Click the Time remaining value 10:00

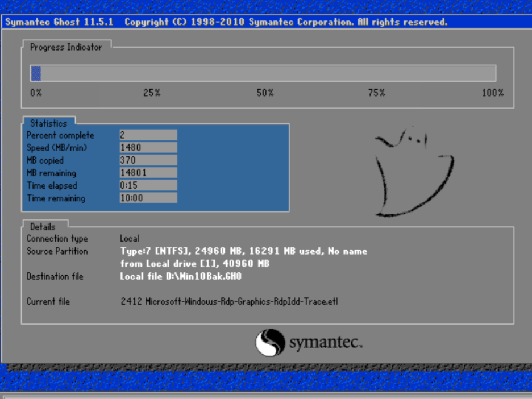click(148, 198)
